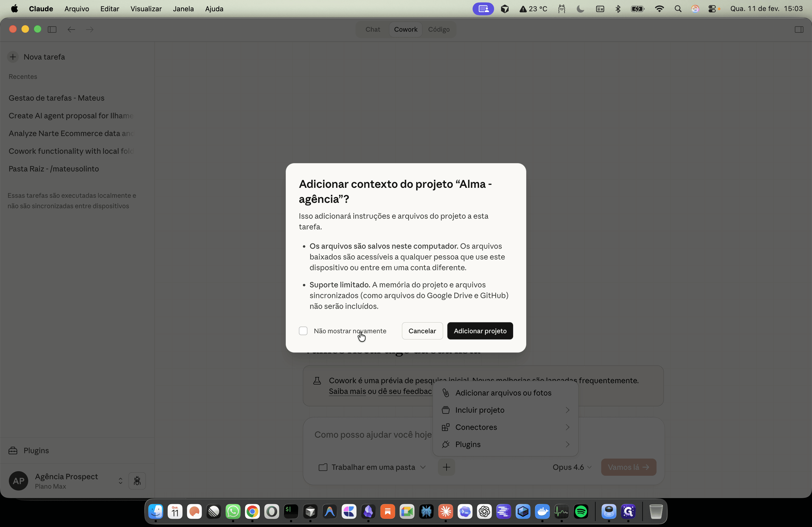
Task: Toggle the left sidebar icon
Action: coord(52,29)
